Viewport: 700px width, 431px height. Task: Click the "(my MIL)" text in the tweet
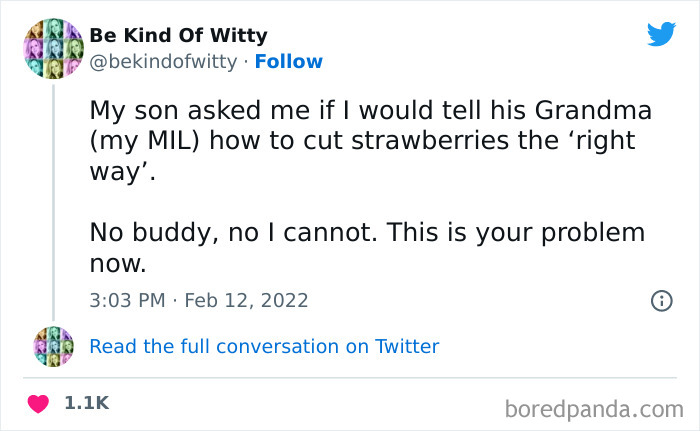tap(149, 141)
